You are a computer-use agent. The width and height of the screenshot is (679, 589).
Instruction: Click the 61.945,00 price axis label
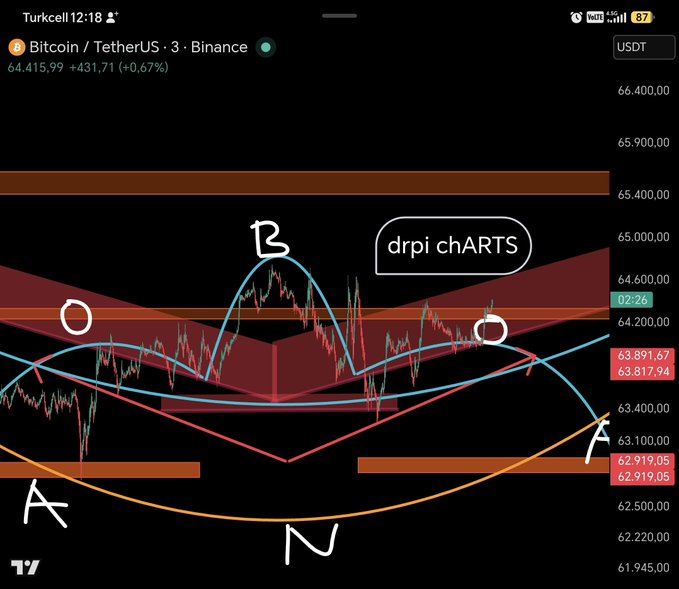643,567
